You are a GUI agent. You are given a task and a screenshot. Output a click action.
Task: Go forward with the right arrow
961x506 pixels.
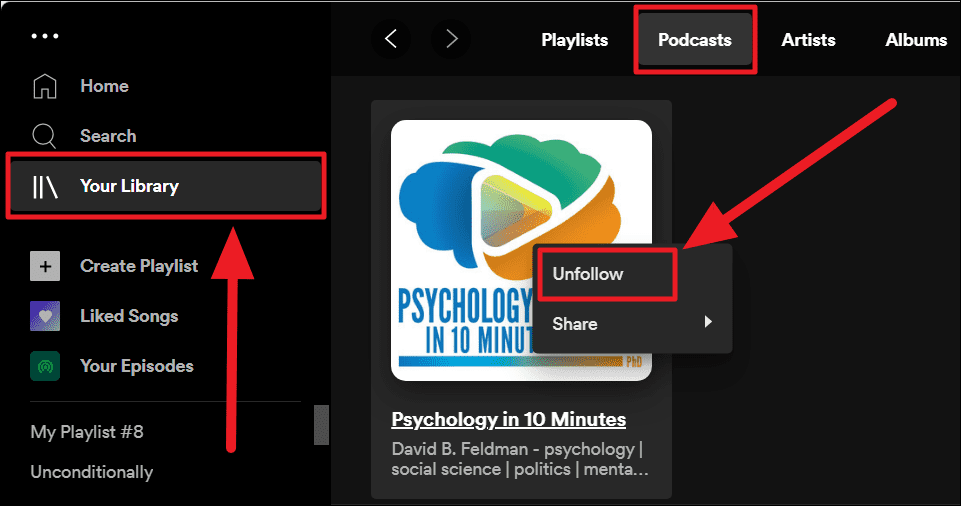(451, 39)
